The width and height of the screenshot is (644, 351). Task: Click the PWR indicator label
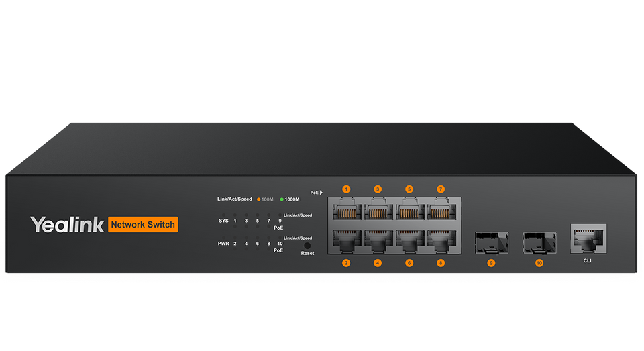(223, 244)
